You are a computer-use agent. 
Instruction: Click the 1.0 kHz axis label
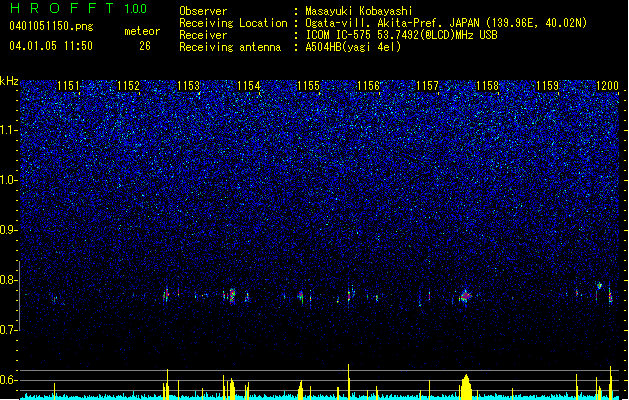9,180
